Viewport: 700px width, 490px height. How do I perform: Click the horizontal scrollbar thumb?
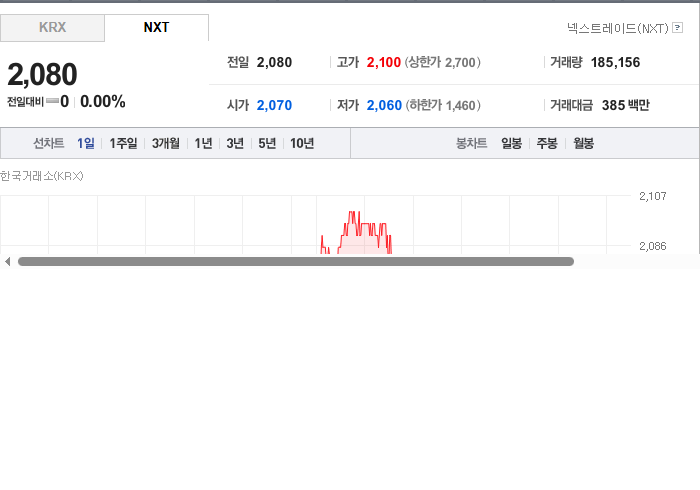pos(296,262)
